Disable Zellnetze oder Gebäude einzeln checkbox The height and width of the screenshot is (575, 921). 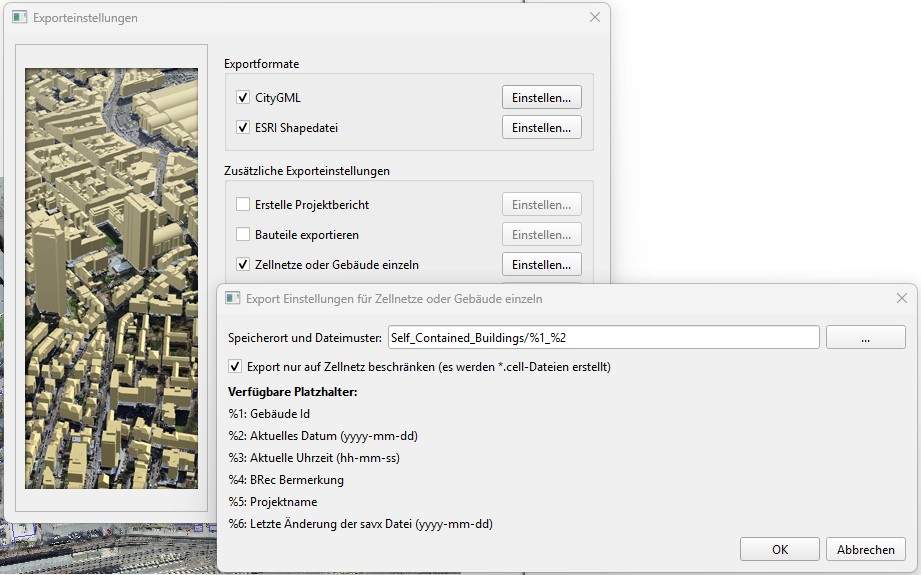(x=243, y=265)
